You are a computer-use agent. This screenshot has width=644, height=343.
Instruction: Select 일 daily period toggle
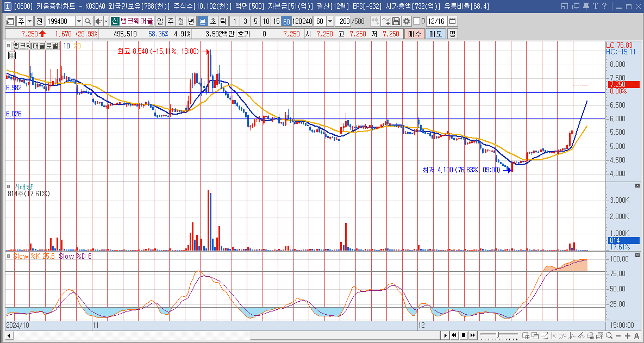160,21
